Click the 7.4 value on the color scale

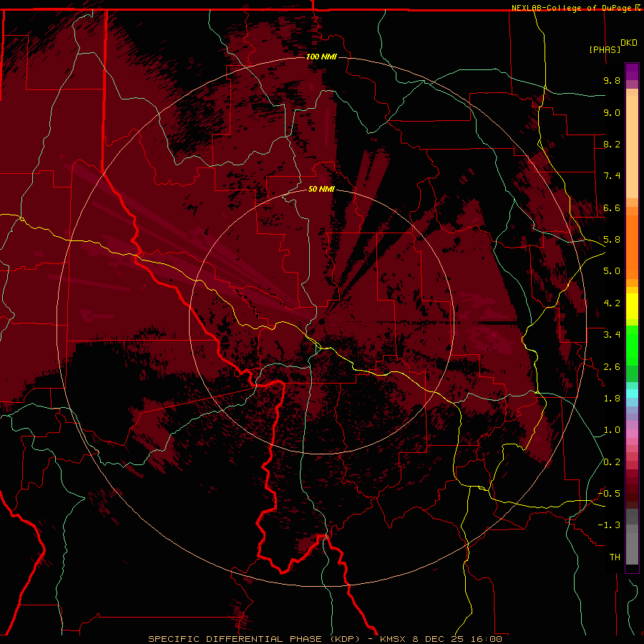coord(612,176)
